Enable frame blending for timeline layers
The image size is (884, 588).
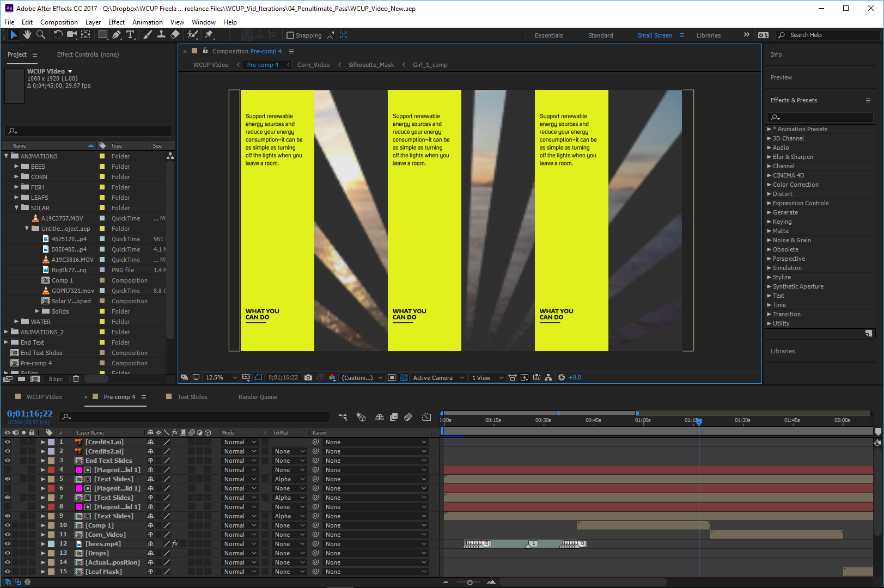[x=394, y=417]
